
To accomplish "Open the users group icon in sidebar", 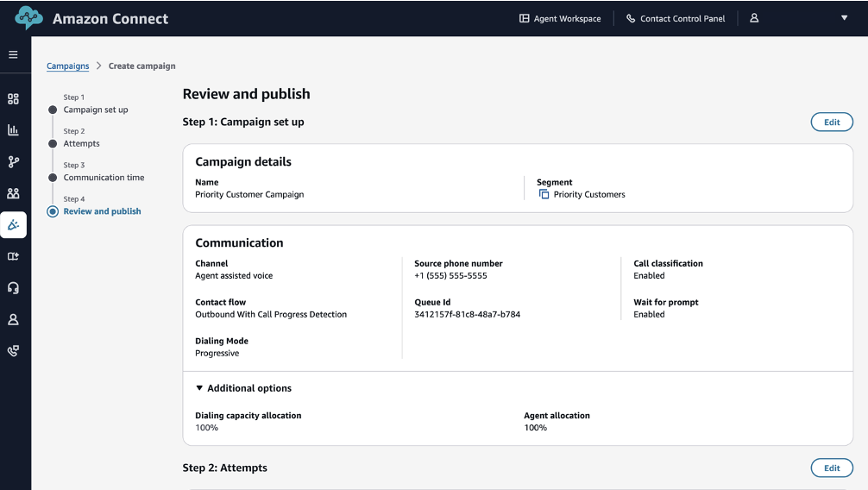I will pyautogui.click(x=13, y=193).
